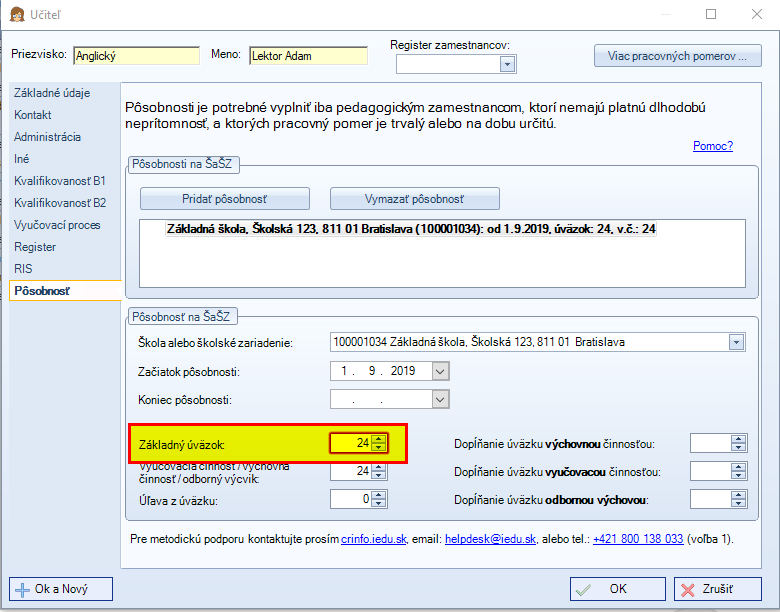Click the plus icon on Ok a Nový
Image resolution: width=780 pixels, height=612 pixels.
[22, 590]
